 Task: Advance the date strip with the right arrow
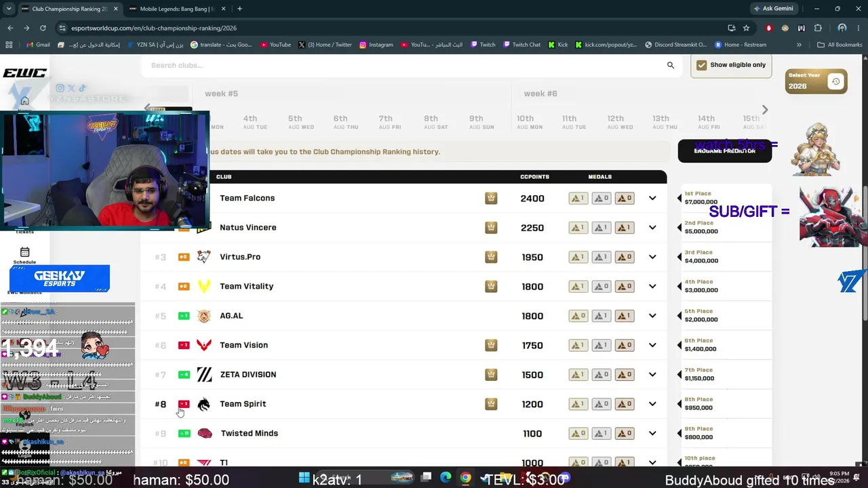765,110
